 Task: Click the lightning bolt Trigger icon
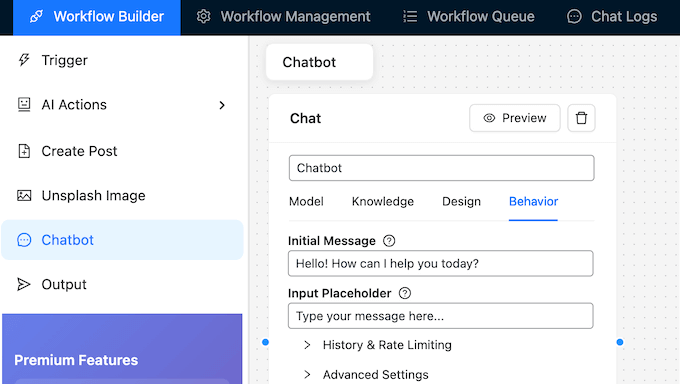pyautogui.click(x=24, y=60)
